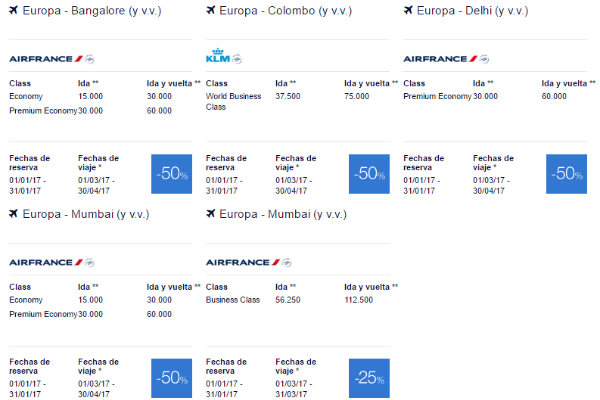600x400 pixels.
Task: Select the -25% discount badge for Mumbai
Action: (369, 378)
